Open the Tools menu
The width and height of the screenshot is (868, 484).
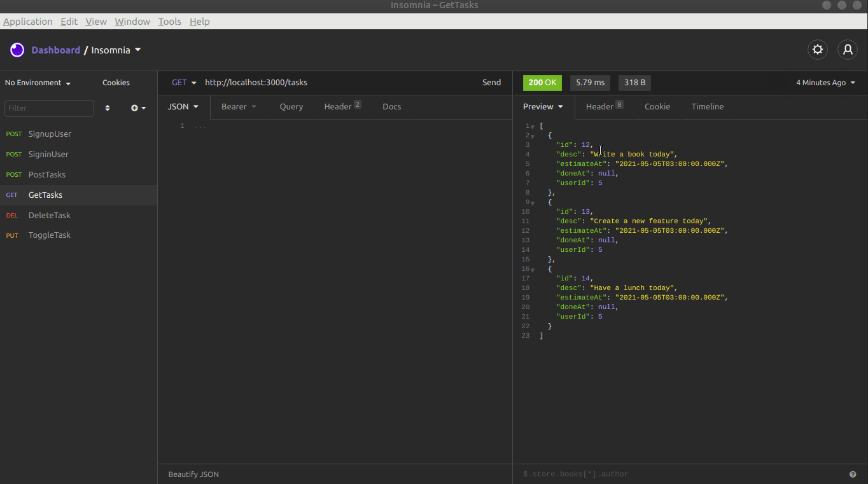click(x=169, y=21)
